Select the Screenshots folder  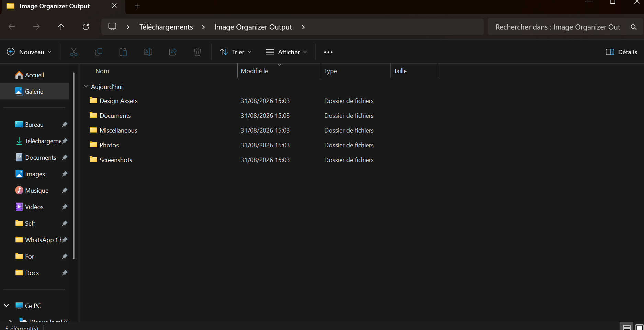[116, 160]
